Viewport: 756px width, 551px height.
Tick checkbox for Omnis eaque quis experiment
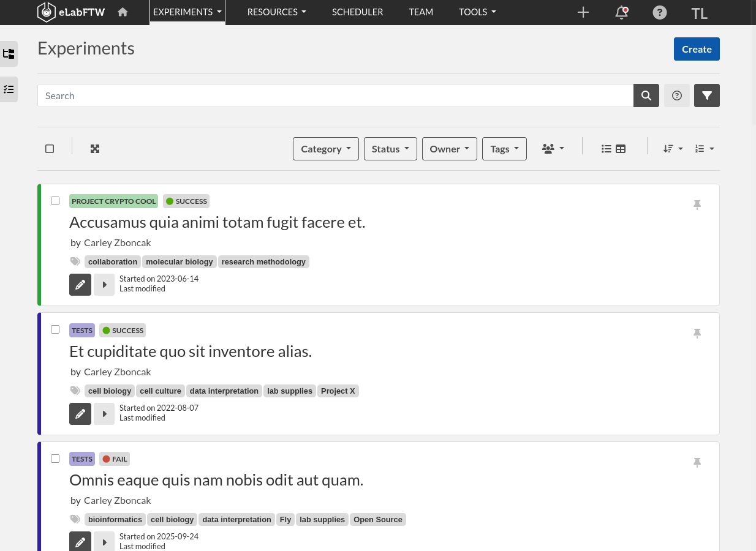coord(55,459)
